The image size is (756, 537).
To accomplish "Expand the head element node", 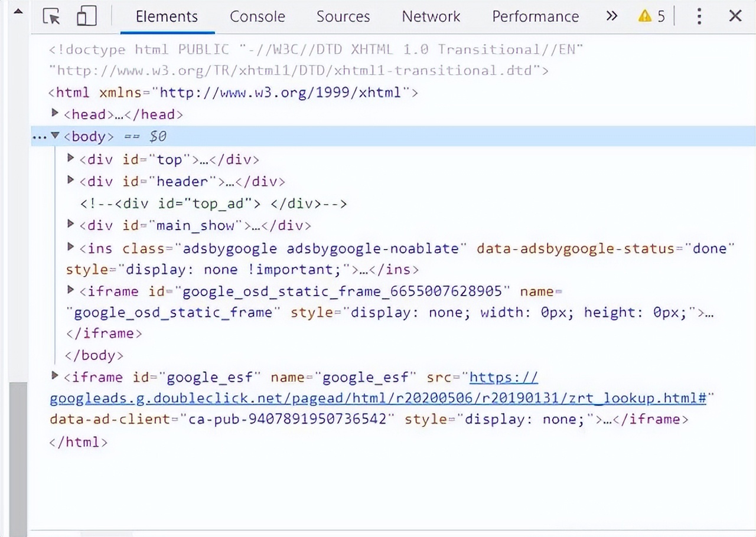I will point(55,113).
